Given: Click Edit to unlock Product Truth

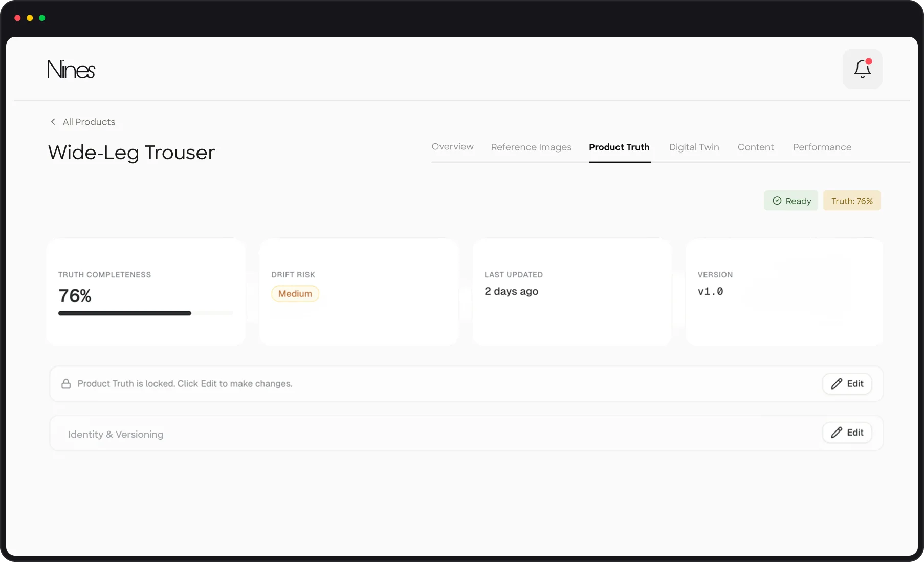Looking at the screenshot, I should (847, 383).
